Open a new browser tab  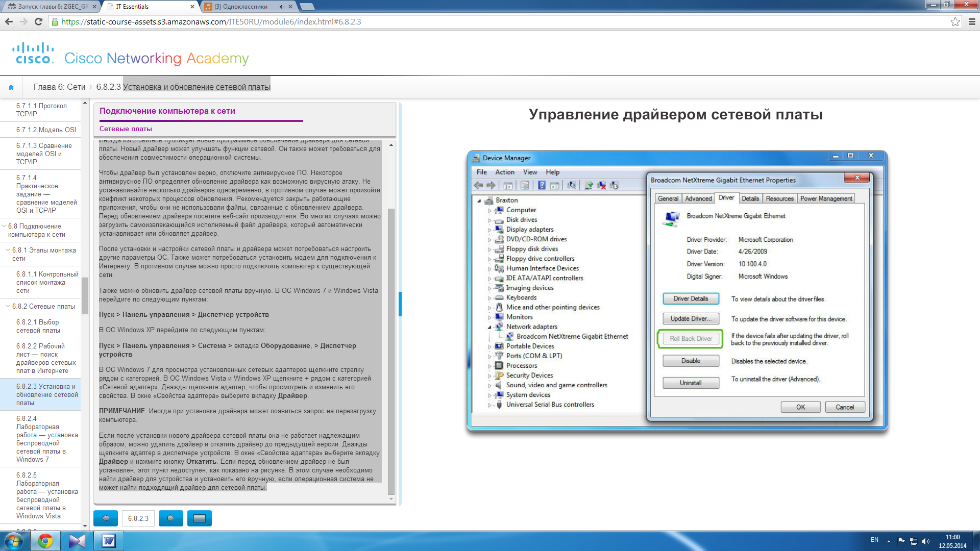click(x=307, y=7)
